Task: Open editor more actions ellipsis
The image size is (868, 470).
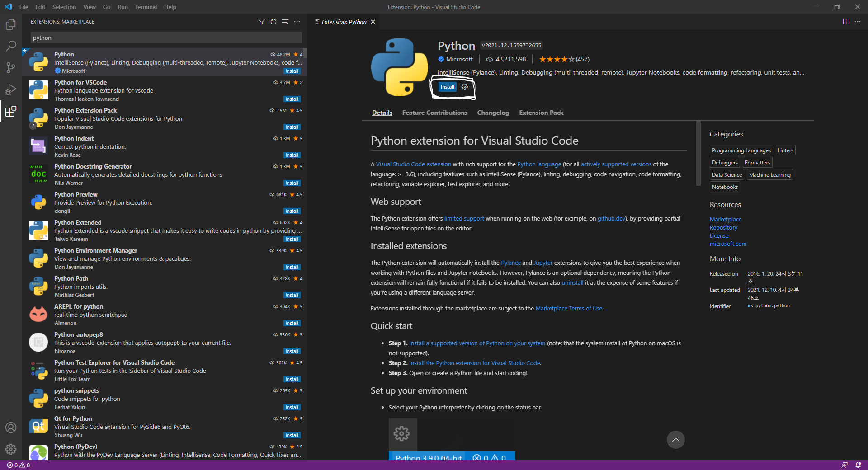Action: [858, 22]
